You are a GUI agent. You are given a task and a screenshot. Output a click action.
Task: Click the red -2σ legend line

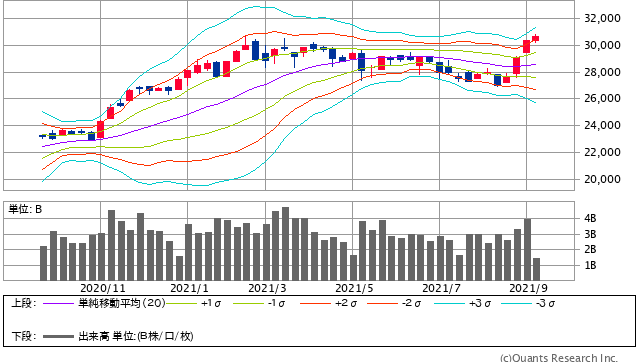[x=382, y=304]
